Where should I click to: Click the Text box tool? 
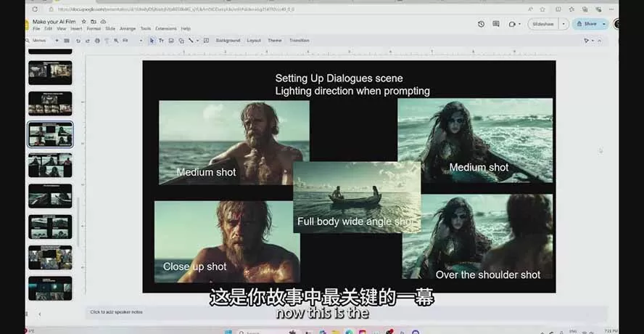click(161, 41)
